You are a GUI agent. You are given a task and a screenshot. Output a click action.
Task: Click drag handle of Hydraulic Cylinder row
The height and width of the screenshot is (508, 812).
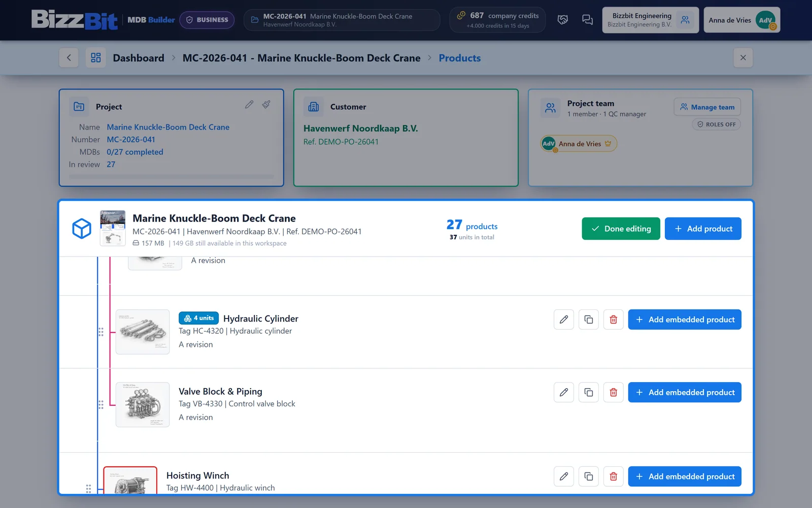point(101,332)
